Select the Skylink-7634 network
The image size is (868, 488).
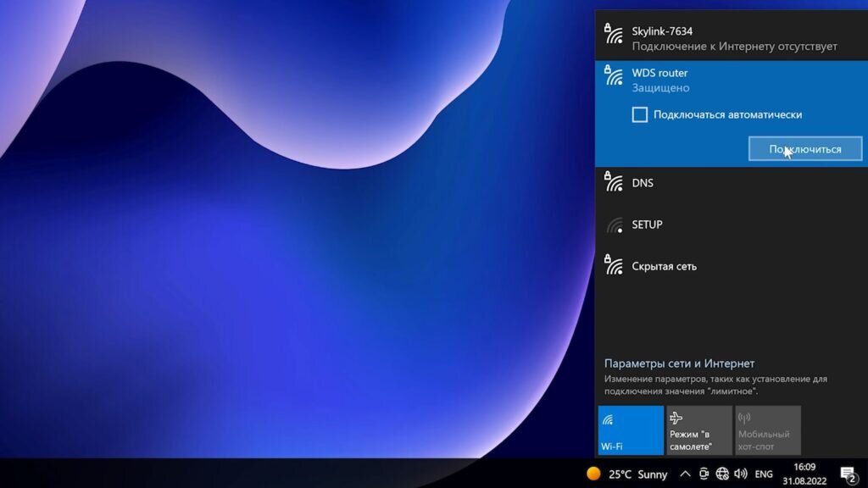coord(732,38)
